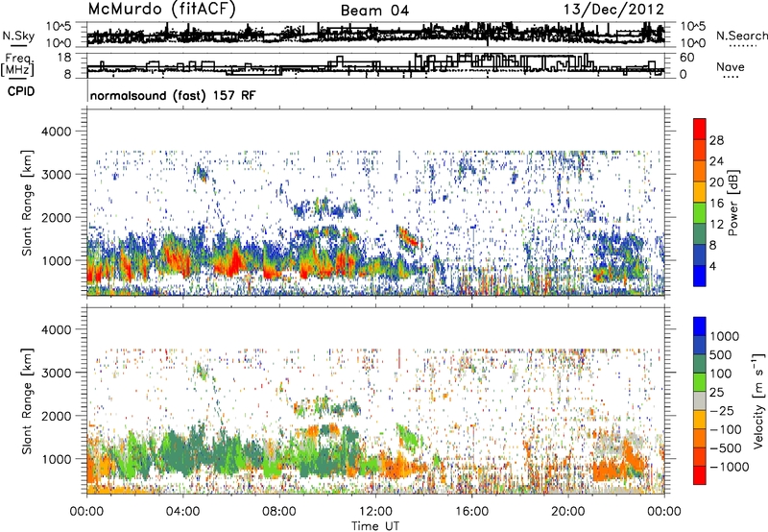Click the '12:00' time axis label
This screenshot has width=768, height=532.
375,512
